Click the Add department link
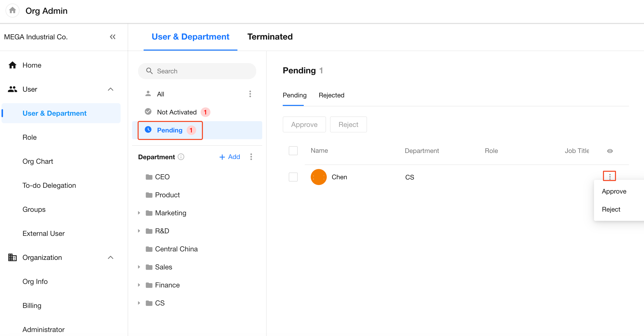 tap(230, 157)
